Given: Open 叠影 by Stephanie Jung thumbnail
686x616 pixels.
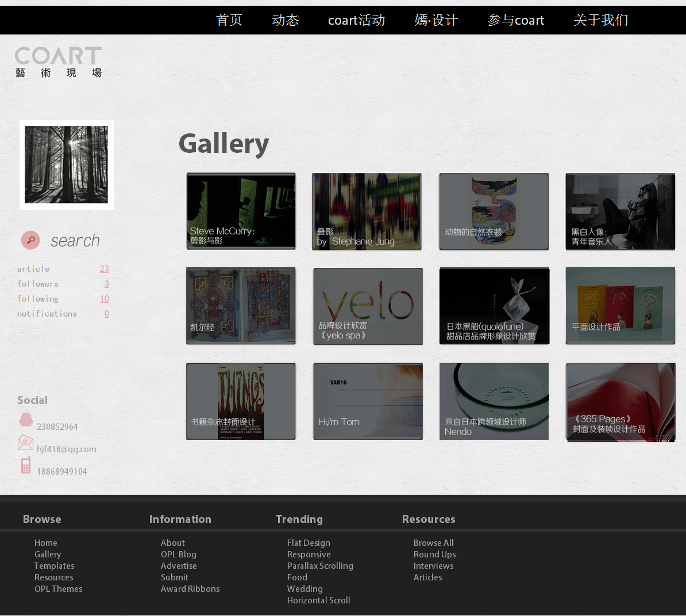Looking at the screenshot, I should pyautogui.click(x=367, y=211).
